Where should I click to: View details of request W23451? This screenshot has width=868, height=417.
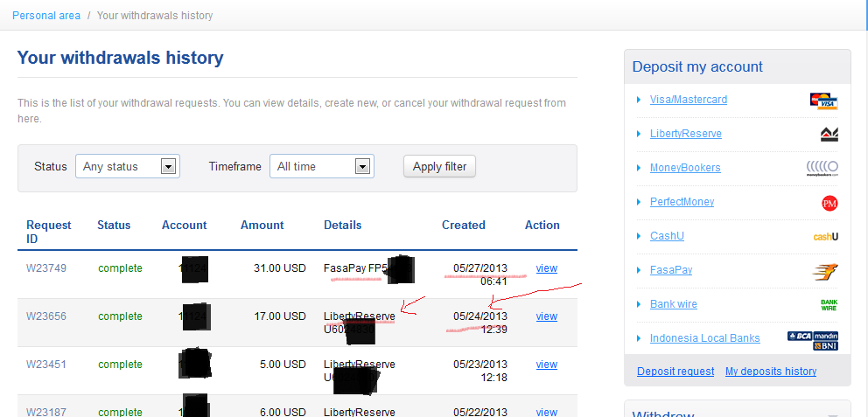point(546,365)
